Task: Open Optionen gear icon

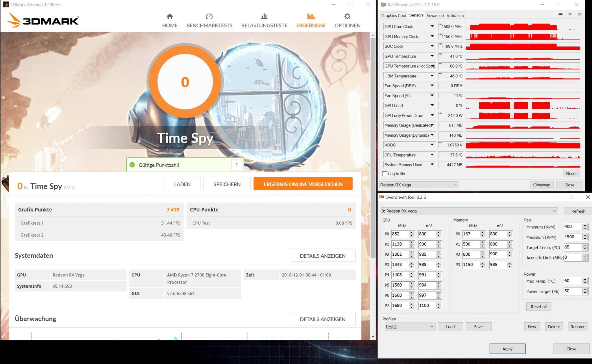Action: click(x=347, y=16)
